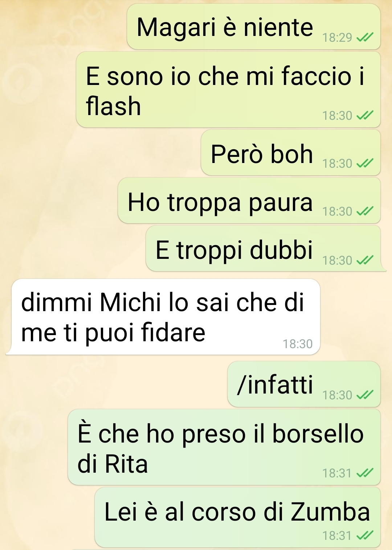Click the 18:31 timestamp under 'di Rita'
Screen dimensions: 392x550
click(x=337, y=473)
